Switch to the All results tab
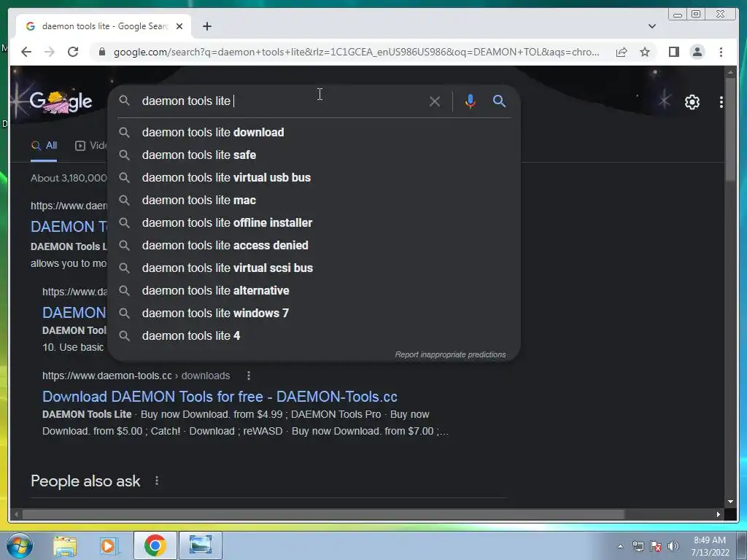The height and width of the screenshot is (560, 747). (44, 146)
